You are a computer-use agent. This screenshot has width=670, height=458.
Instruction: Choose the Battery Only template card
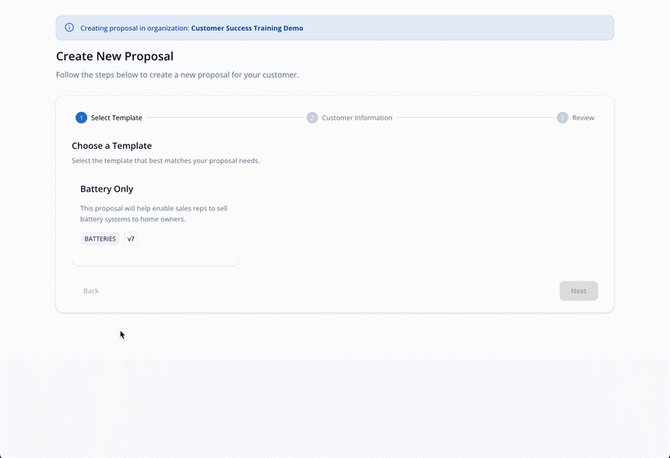point(156,221)
